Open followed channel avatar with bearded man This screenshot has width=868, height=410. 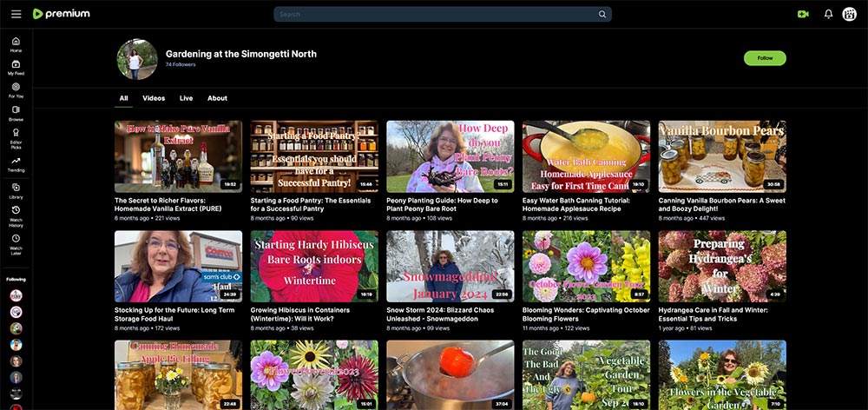(x=16, y=345)
